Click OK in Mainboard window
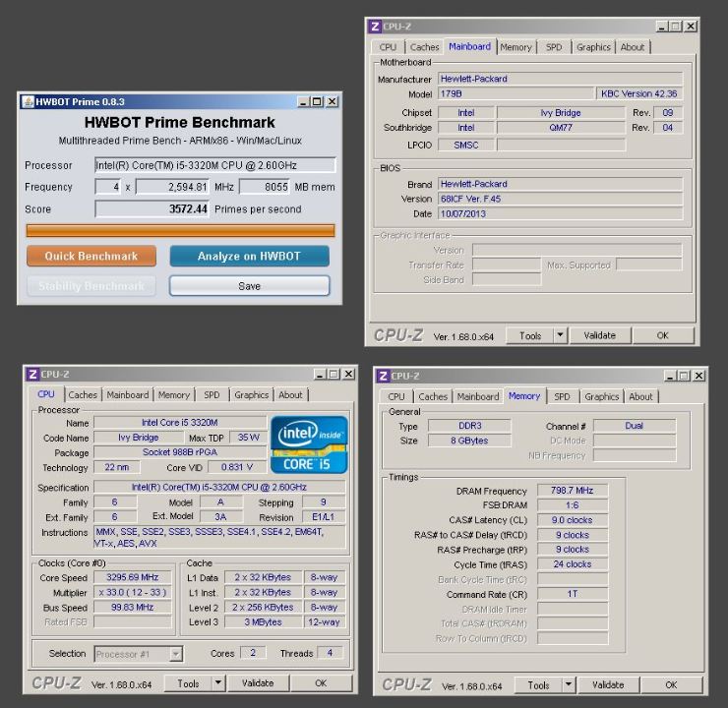The width and height of the screenshot is (728, 708). (662, 335)
